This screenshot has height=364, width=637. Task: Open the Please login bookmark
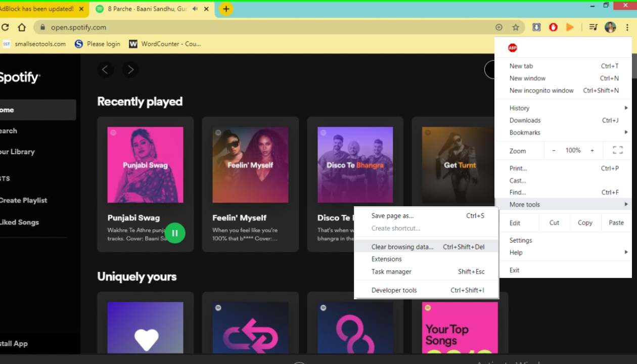click(x=98, y=44)
